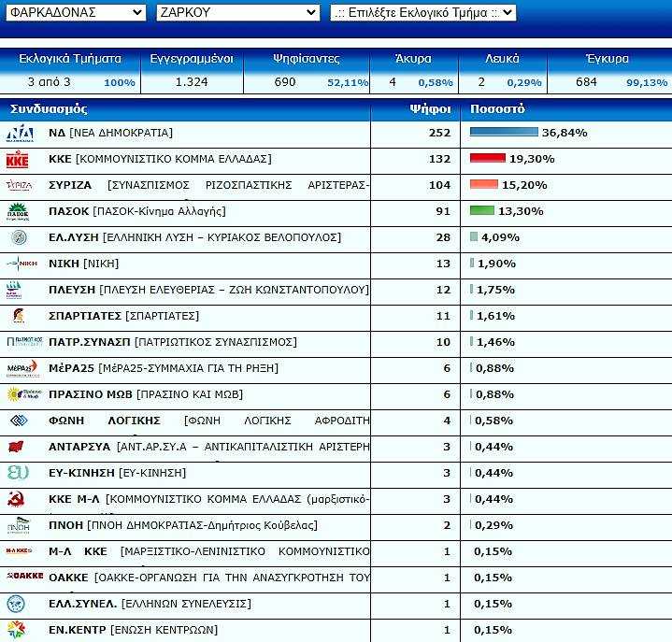Open the ΖΑΡΚΟΥ community dropdown
Viewport: 672px width, 642px height.
237,12
